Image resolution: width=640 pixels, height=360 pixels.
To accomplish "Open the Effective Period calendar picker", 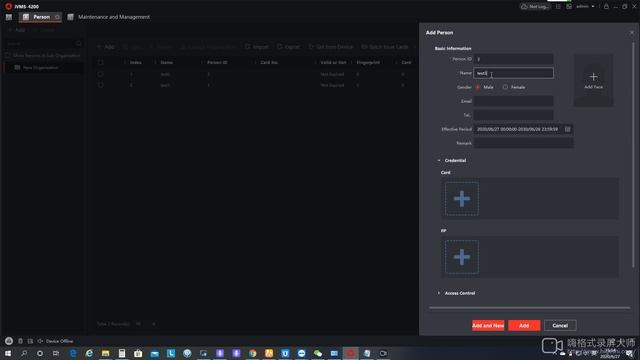I will 567,129.
